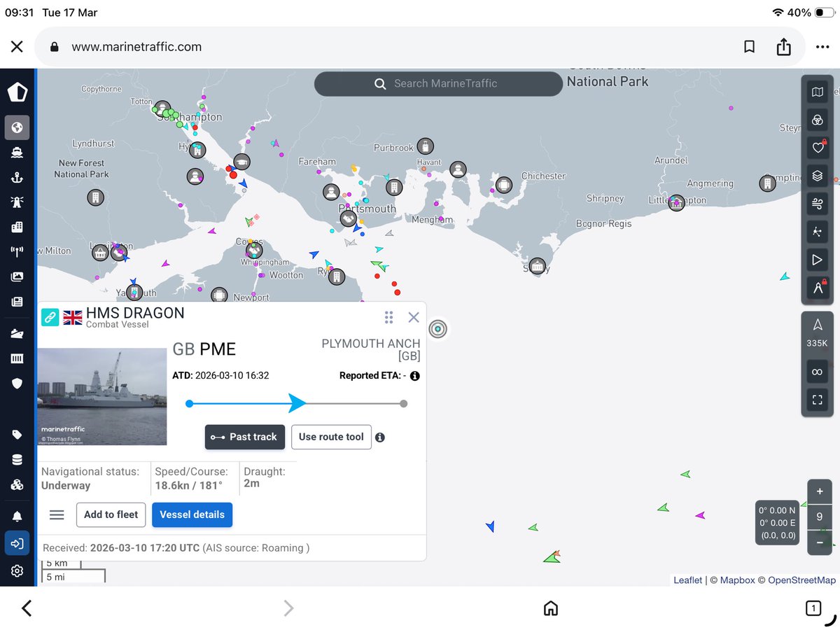Click the OpenStreetMap attribution link
This screenshot has width=840, height=630.
[x=801, y=580]
